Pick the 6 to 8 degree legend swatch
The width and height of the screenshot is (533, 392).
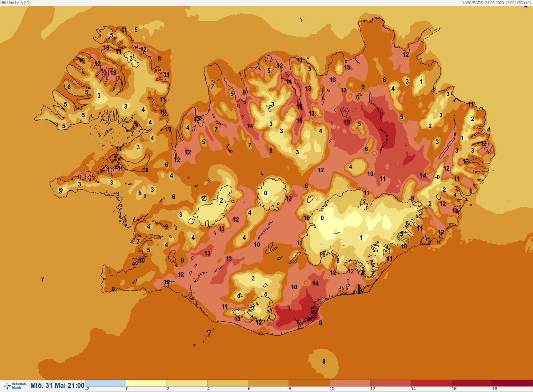[x=268, y=383]
